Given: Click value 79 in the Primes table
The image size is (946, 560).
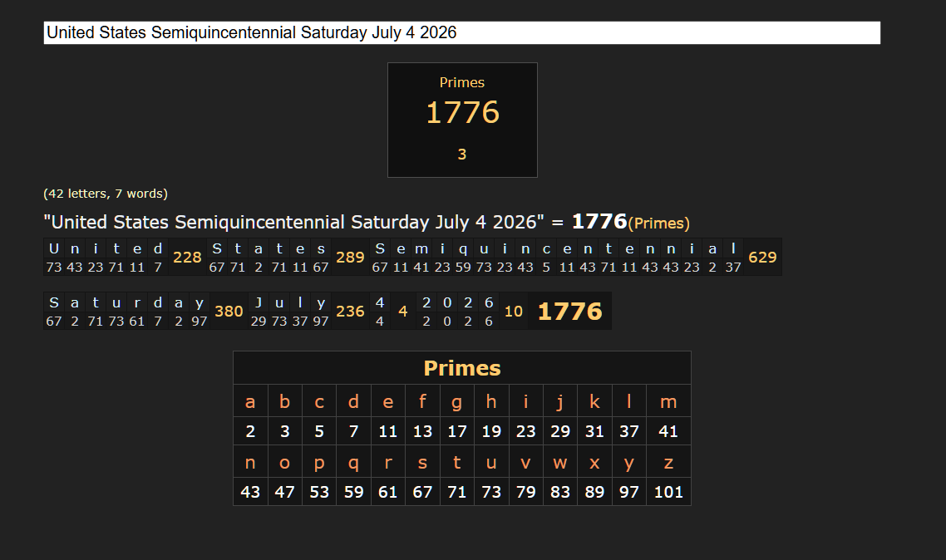Looking at the screenshot, I should point(525,493).
